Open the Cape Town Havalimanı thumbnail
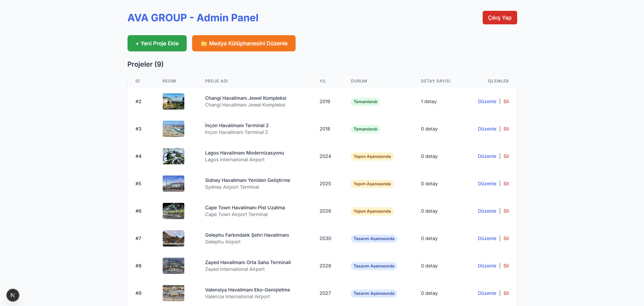Viewport: 644px width, 306px height. point(174,211)
